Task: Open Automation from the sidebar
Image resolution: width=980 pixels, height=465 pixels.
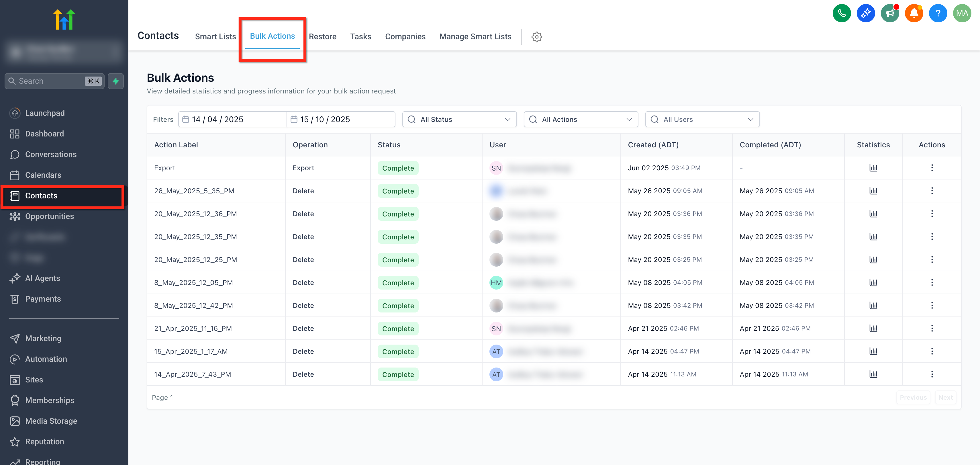Action: (46, 359)
